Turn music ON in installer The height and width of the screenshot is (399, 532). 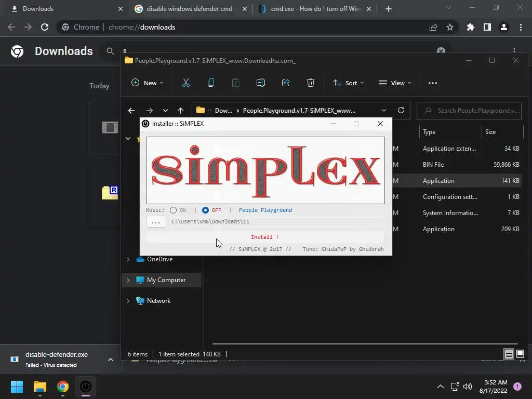point(174,210)
